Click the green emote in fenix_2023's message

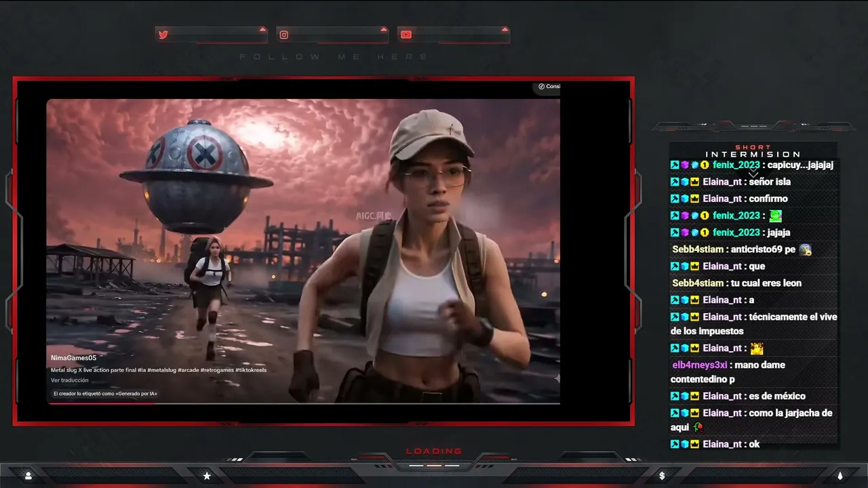[x=776, y=216]
